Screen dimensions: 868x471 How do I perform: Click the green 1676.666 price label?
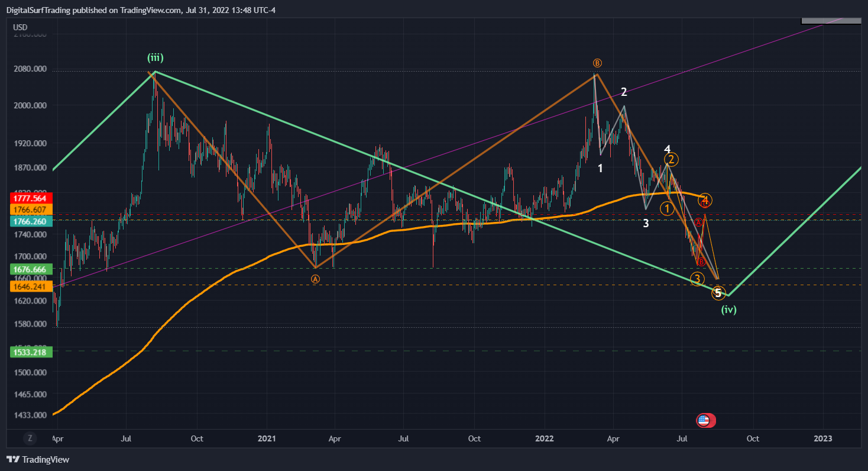click(x=31, y=269)
